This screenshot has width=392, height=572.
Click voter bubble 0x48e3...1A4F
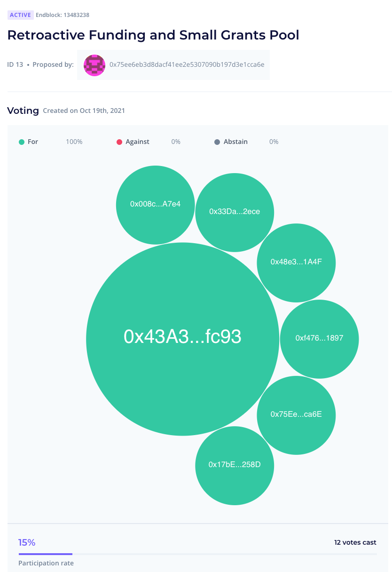(296, 263)
